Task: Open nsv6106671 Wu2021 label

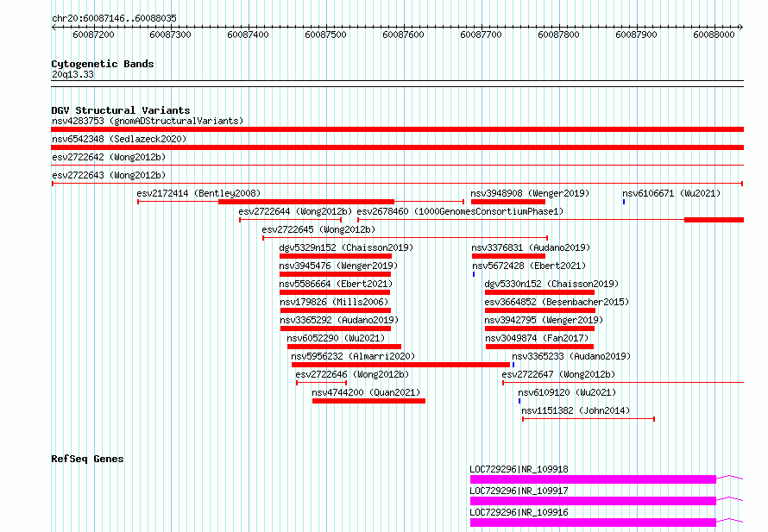Action: point(671,193)
